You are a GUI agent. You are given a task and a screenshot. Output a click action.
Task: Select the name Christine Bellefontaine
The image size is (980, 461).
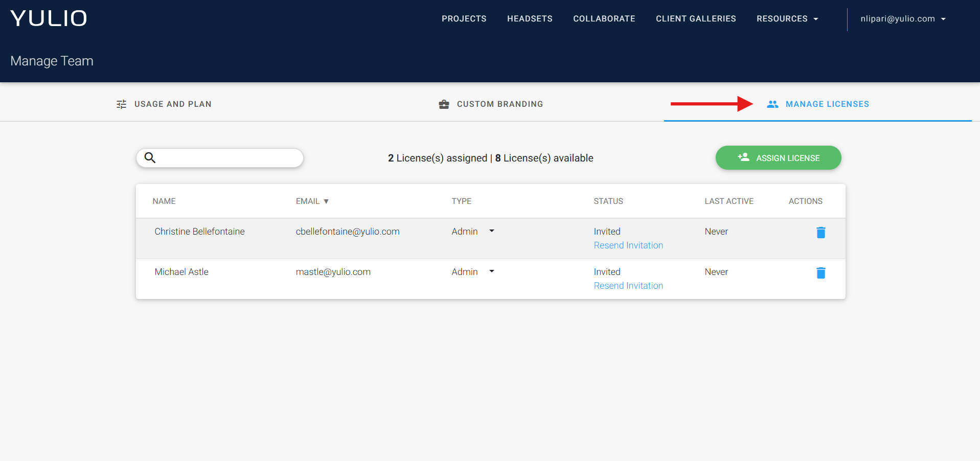pos(199,232)
